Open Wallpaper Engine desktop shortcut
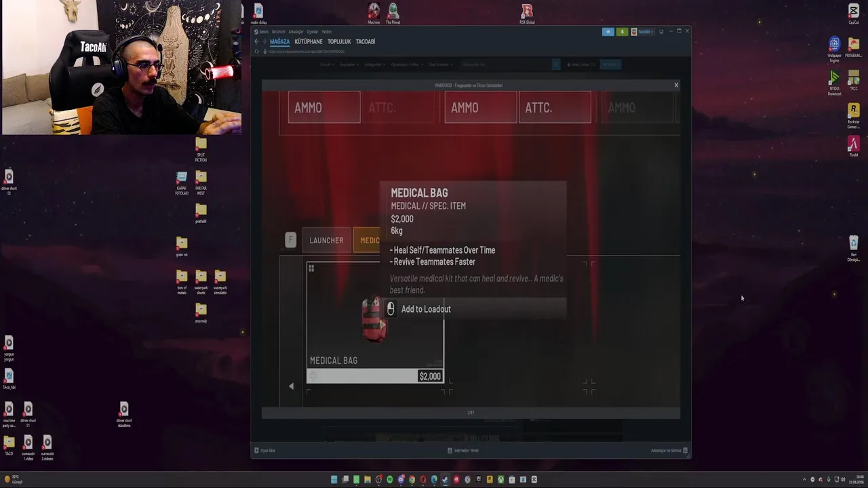The image size is (868, 488). (834, 49)
